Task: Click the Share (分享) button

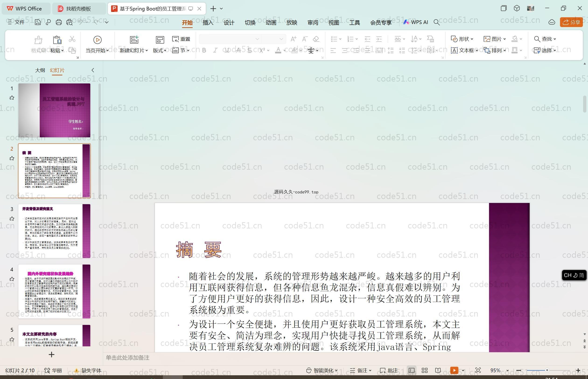Action: pyautogui.click(x=571, y=22)
